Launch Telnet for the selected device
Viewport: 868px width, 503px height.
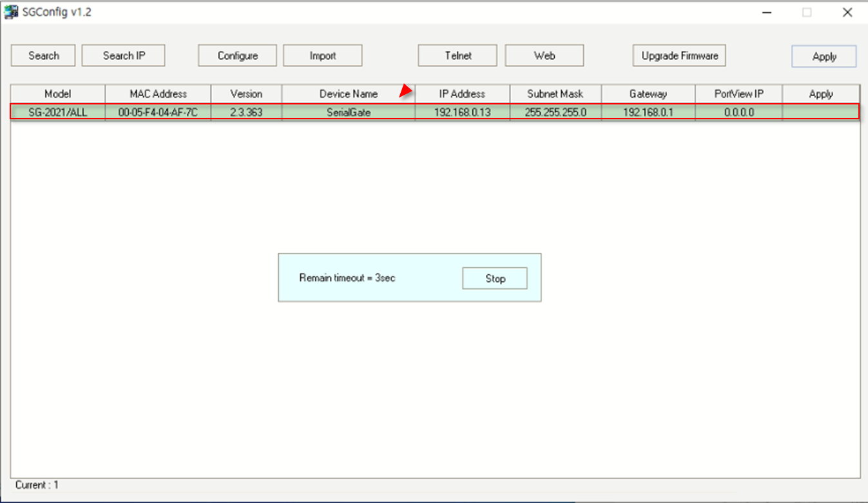458,55
